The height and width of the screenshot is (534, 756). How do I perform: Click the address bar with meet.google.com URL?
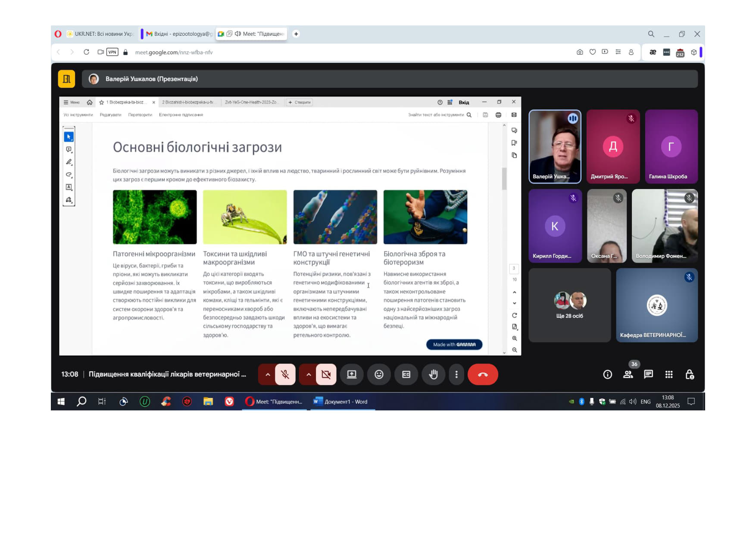pos(174,53)
